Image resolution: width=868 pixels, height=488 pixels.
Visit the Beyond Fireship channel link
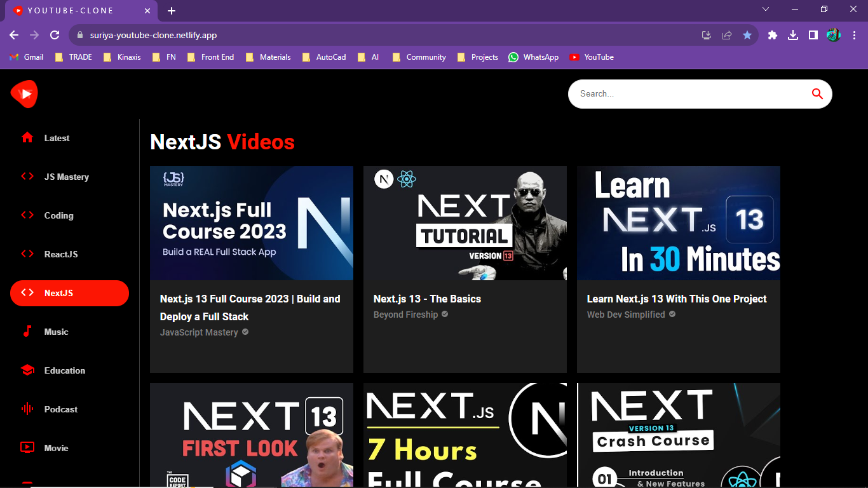(x=405, y=315)
